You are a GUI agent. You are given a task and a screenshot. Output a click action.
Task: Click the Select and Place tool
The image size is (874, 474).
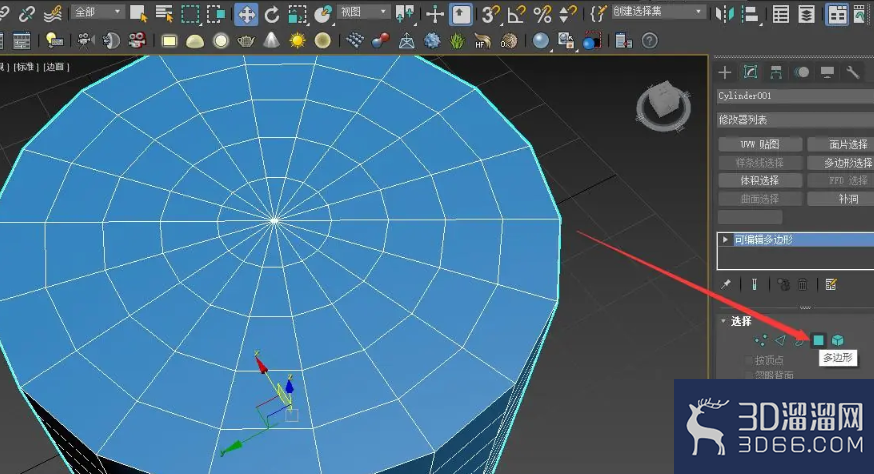(323, 14)
